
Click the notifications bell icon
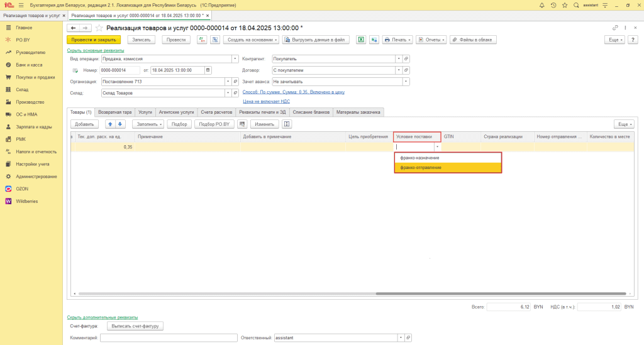point(541,5)
